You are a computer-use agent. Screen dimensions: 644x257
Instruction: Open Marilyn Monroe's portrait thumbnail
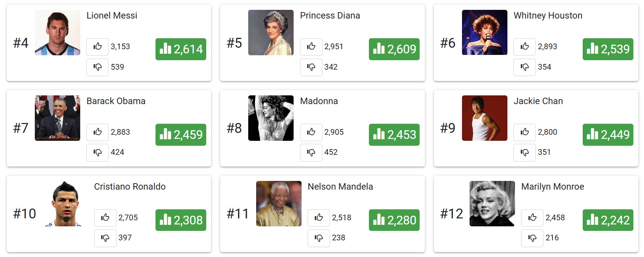click(492, 204)
